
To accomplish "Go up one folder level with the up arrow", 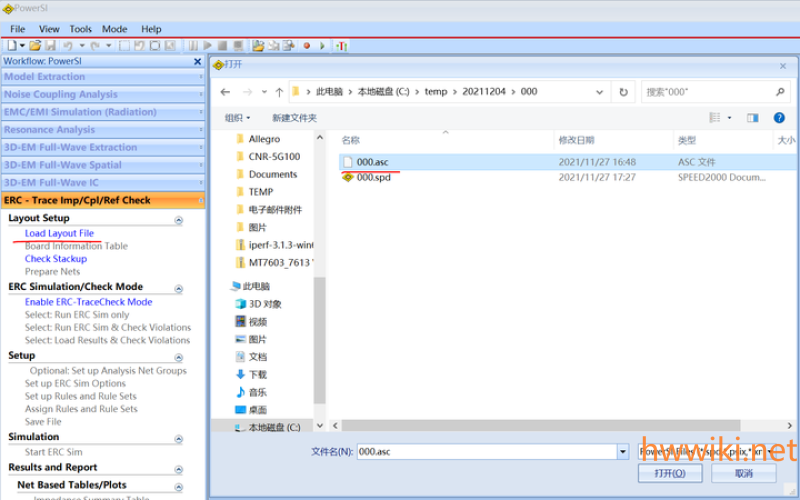I will (x=279, y=92).
